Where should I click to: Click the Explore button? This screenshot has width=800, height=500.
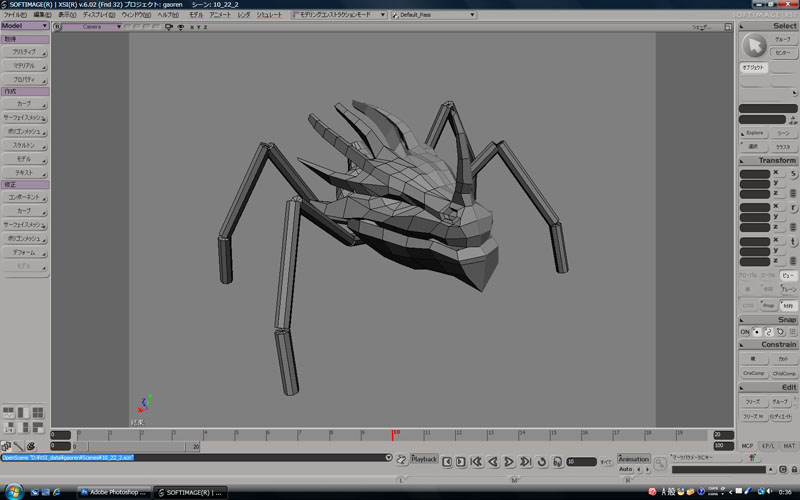tap(754, 133)
